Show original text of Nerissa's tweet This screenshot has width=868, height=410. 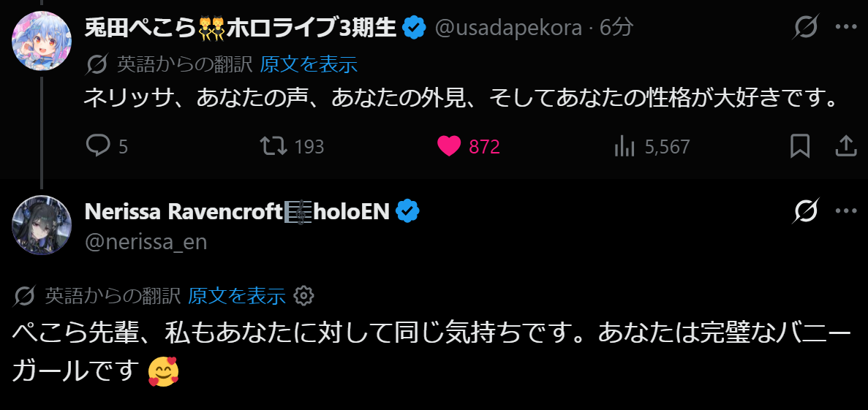click(x=236, y=295)
